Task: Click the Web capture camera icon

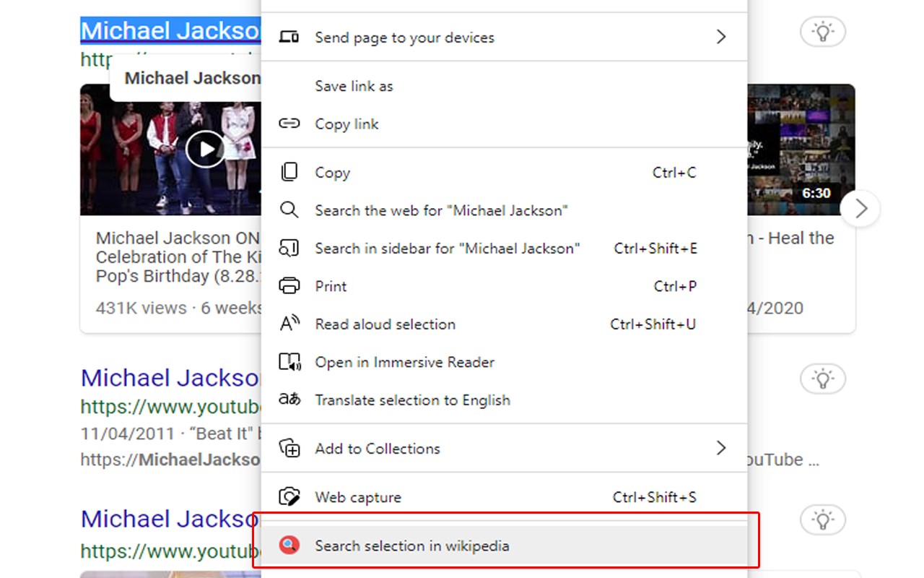Action: coord(289,497)
